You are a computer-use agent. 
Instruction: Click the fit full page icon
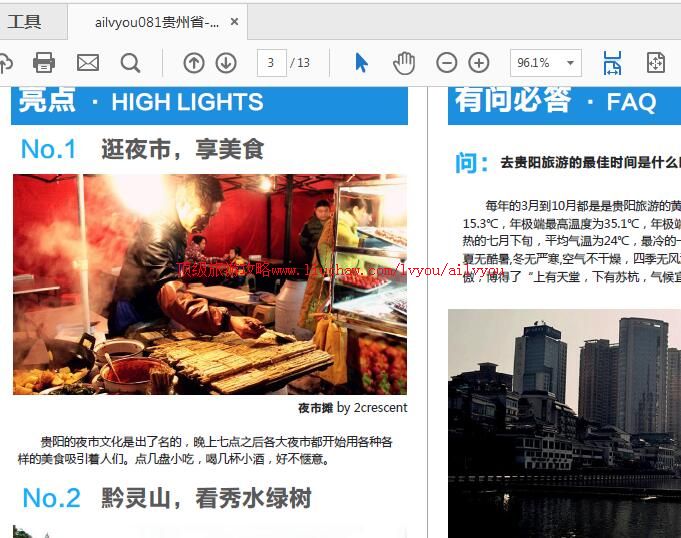click(x=656, y=63)
